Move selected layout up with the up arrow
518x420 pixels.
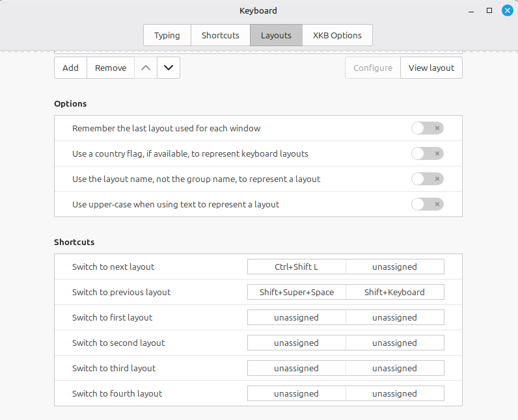146,68
